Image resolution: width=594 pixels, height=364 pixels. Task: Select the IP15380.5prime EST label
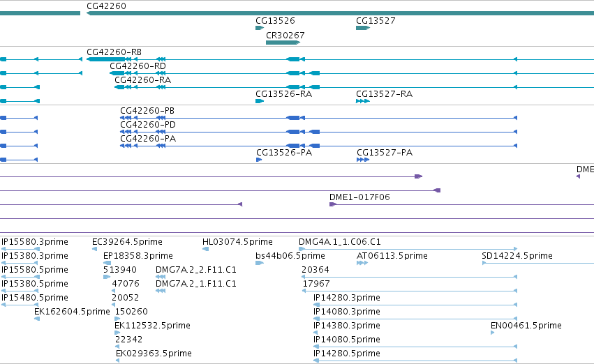35,285
